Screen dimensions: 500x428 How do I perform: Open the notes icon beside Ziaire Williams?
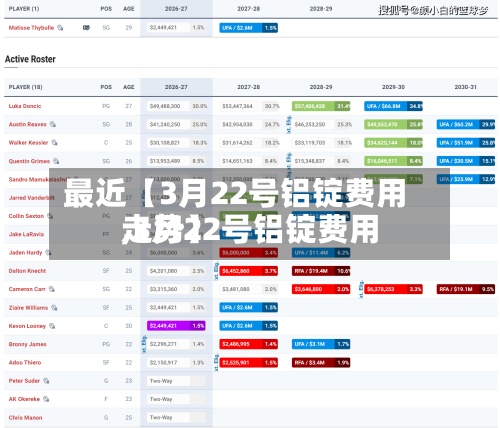point(54,307)
